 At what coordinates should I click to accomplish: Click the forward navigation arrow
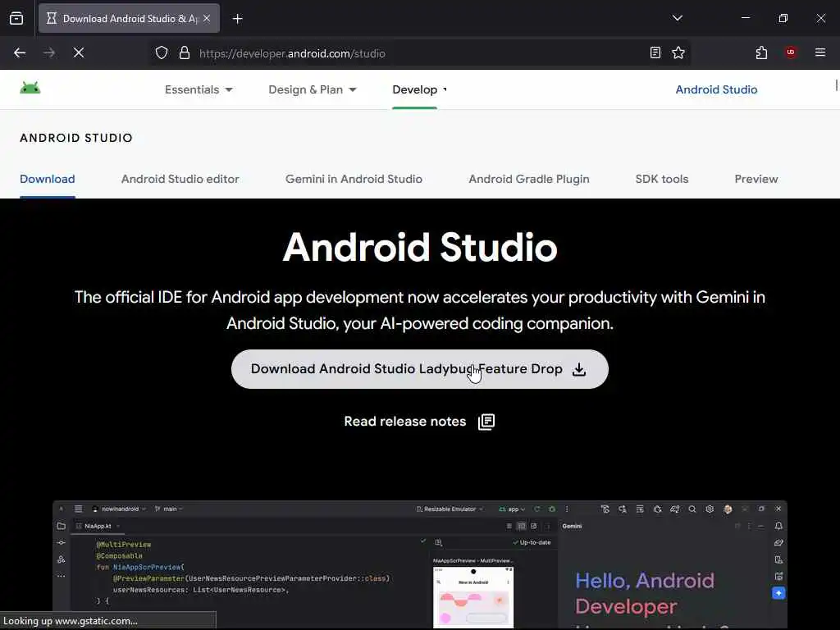[49, 53]
